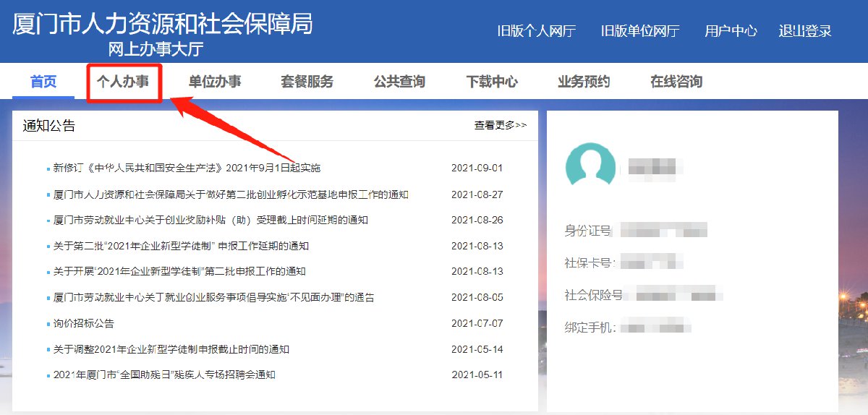Open the 询价招标公告 notice
Screen dimensions: 868x415
[x=84, y=323]
